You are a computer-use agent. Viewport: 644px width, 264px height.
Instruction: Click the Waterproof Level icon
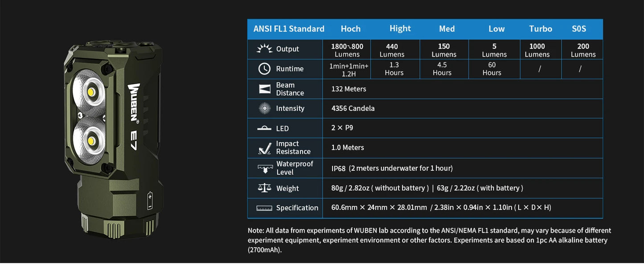point(264,168)
